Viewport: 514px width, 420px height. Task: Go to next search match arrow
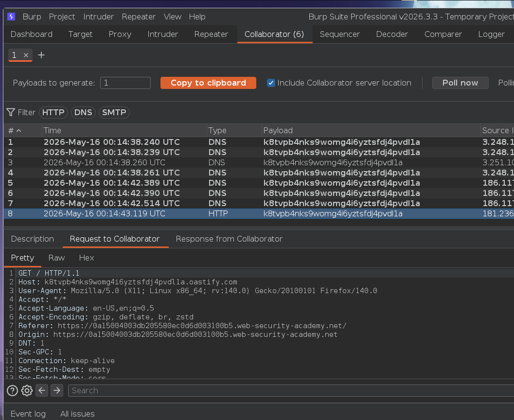57,390
